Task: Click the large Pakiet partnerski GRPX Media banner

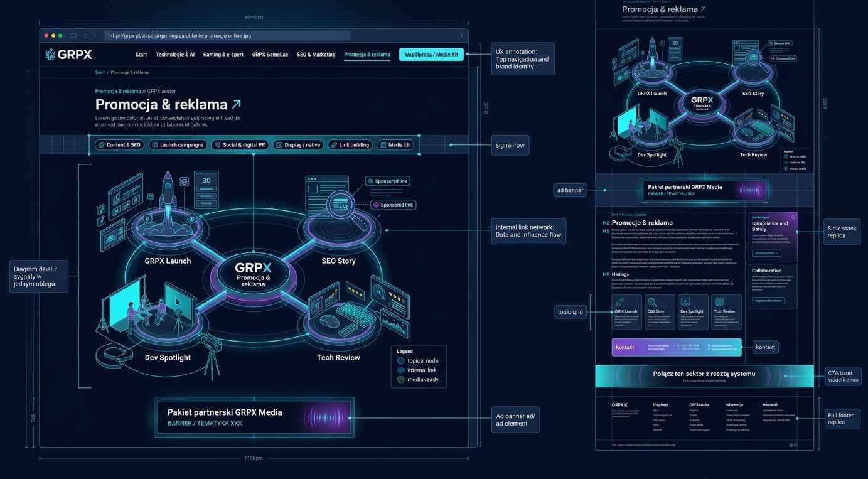Action: pyautogui.click(x=254, y=417)
